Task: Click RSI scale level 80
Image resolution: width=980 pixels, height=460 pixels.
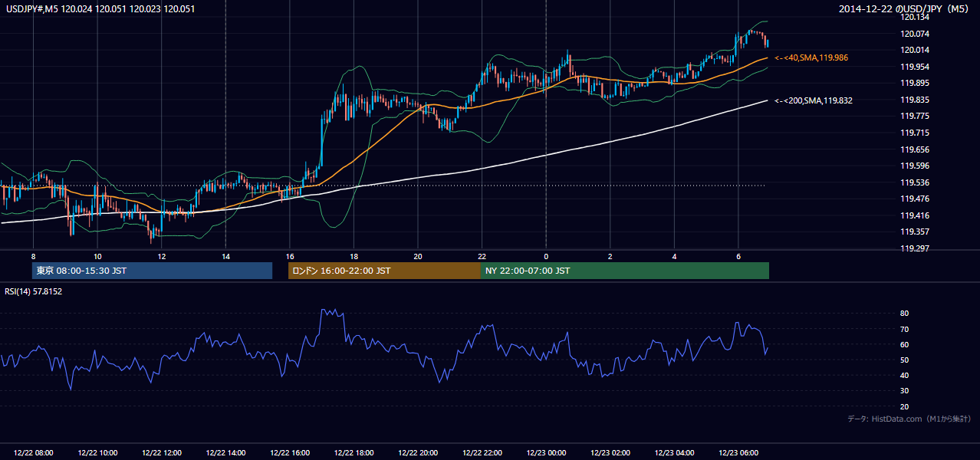Action: coord(904,314)
